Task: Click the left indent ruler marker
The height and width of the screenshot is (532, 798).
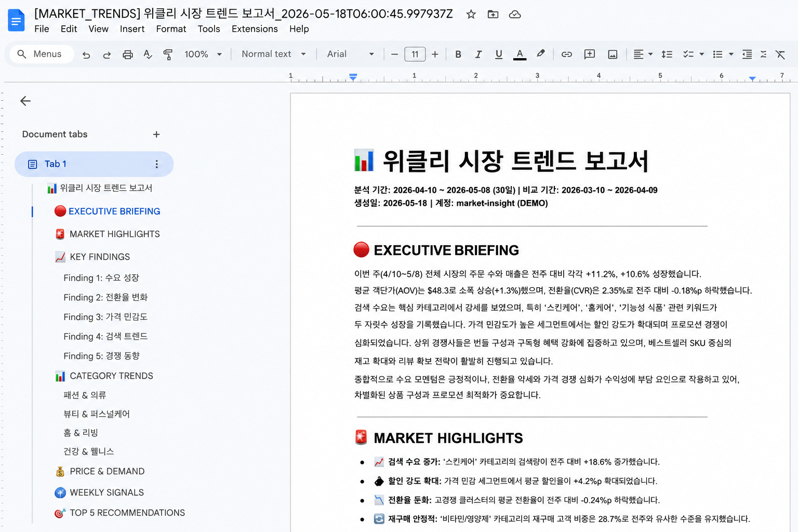Action: [353, 77]
